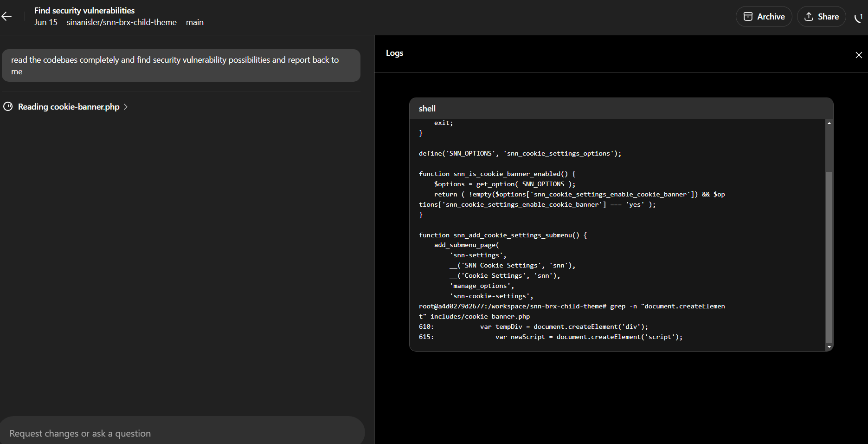Click the shell header label
Viewport: 868px width, 444px height.
pyautogui.click(x=427, y=109)
